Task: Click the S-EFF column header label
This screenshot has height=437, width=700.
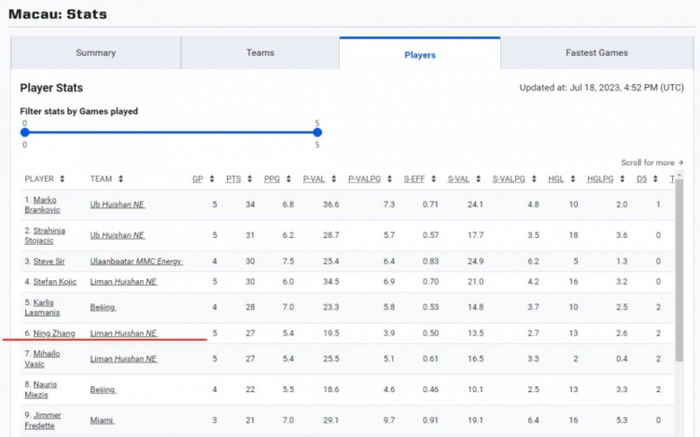Action: 414,179
